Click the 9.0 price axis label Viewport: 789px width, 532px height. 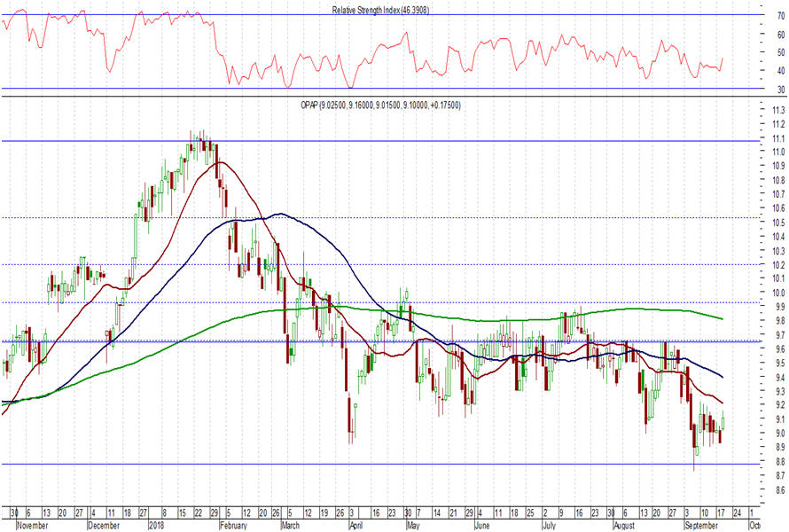point(780,434)
